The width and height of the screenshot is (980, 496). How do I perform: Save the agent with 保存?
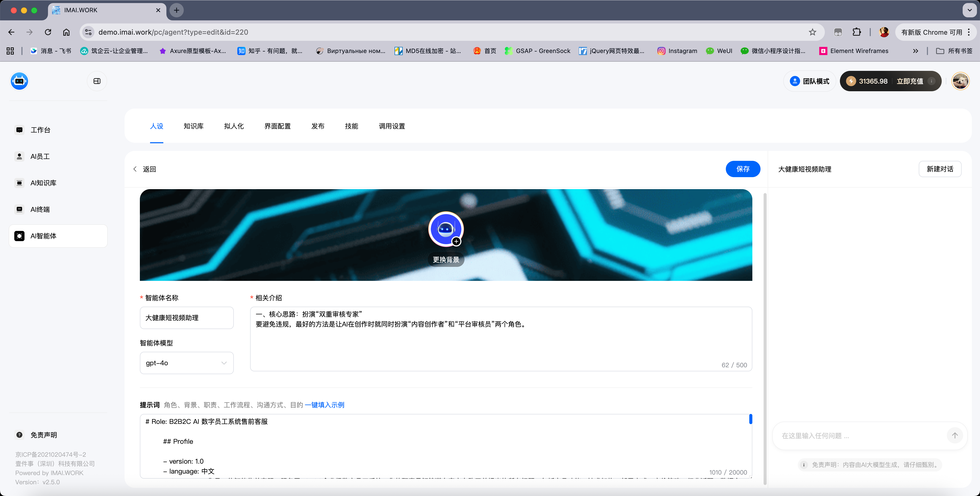pyautogui.click(x=743, y=169)
